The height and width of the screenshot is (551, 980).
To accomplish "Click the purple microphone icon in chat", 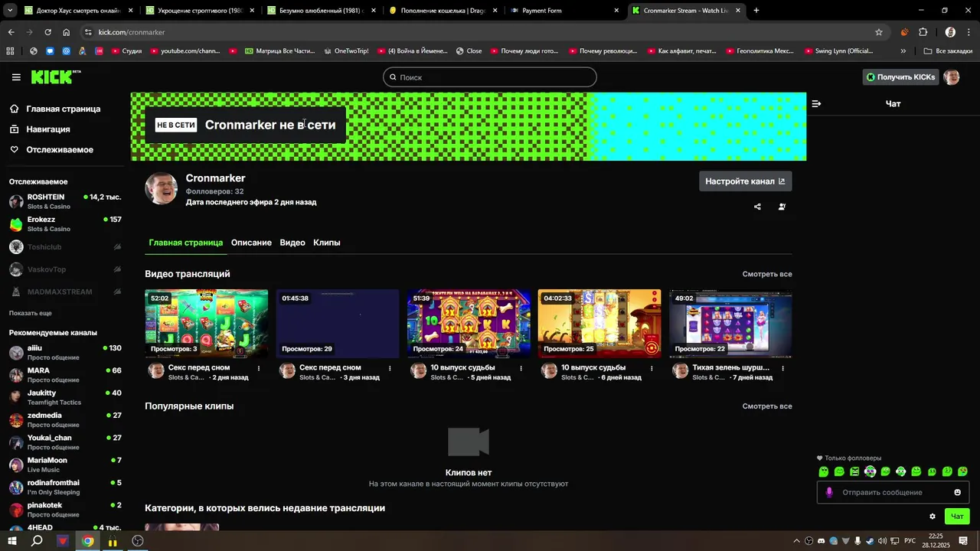I will point(828,492).
